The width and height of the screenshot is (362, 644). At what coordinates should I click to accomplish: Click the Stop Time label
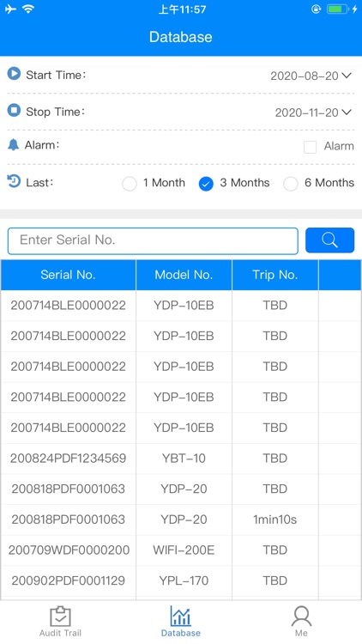(56, 112)
